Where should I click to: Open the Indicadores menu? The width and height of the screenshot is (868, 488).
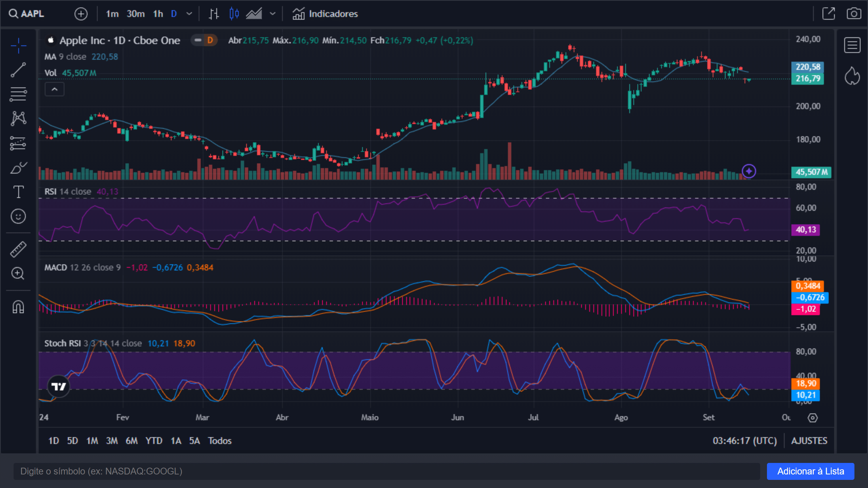click(325, 14)
